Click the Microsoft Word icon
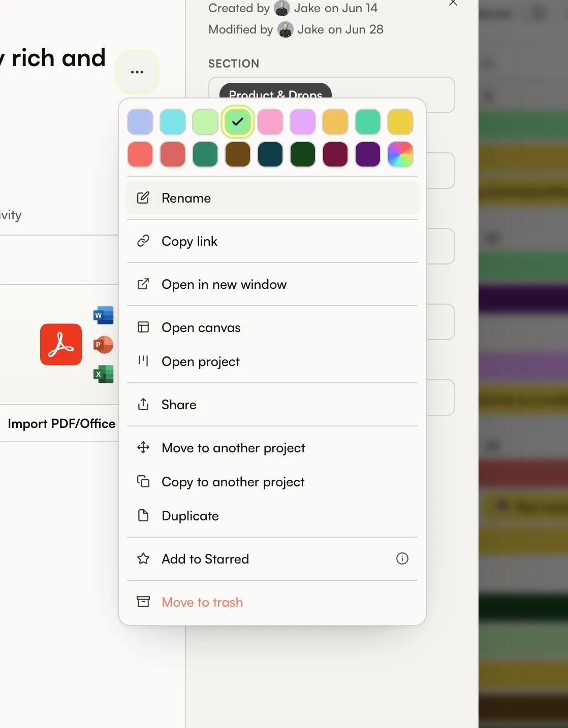Viewport: 568px width, 728px height. 103,315
